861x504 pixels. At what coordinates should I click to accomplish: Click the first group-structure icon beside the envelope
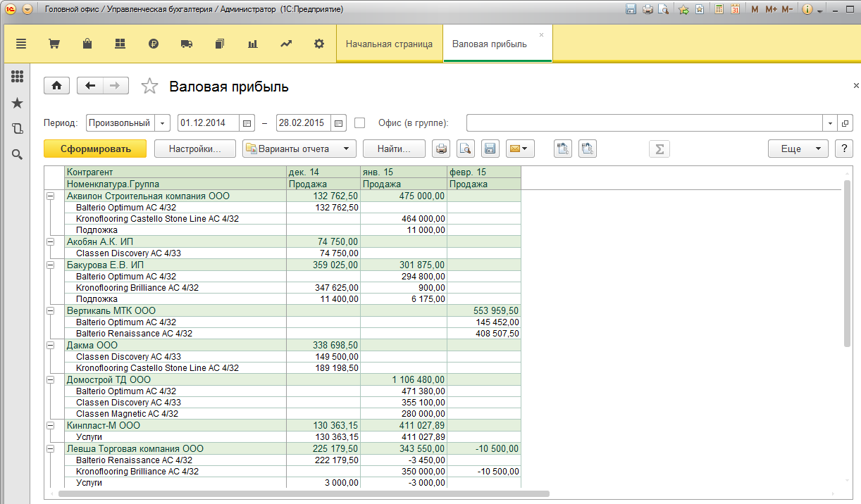coord(562,149)
